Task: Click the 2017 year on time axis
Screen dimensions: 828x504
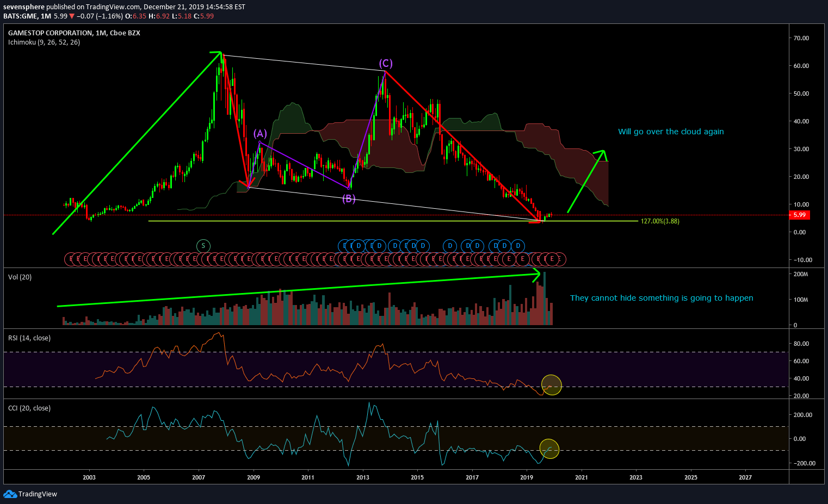Action: pyautogui.click(x=472, y=478)
